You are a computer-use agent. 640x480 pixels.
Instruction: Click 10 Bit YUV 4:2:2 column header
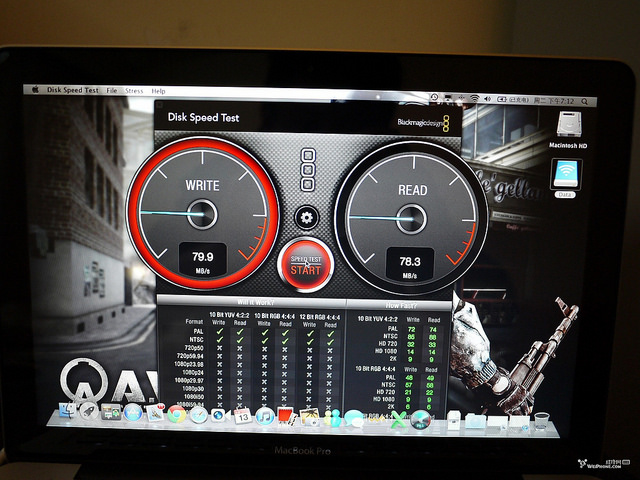pyautogui.click(x=229, y=315)
